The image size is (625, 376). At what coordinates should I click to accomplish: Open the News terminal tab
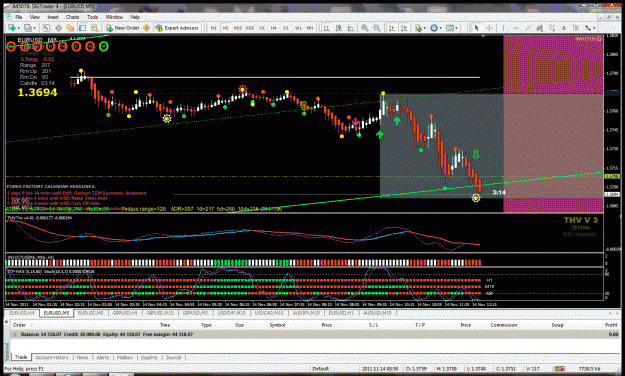[82, 358]
